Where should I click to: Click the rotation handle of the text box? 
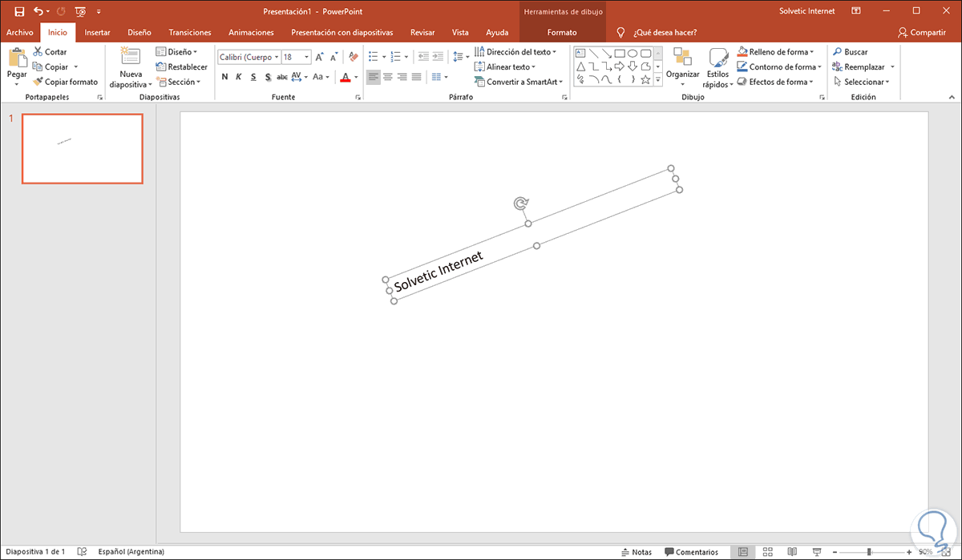click(519, 203)
